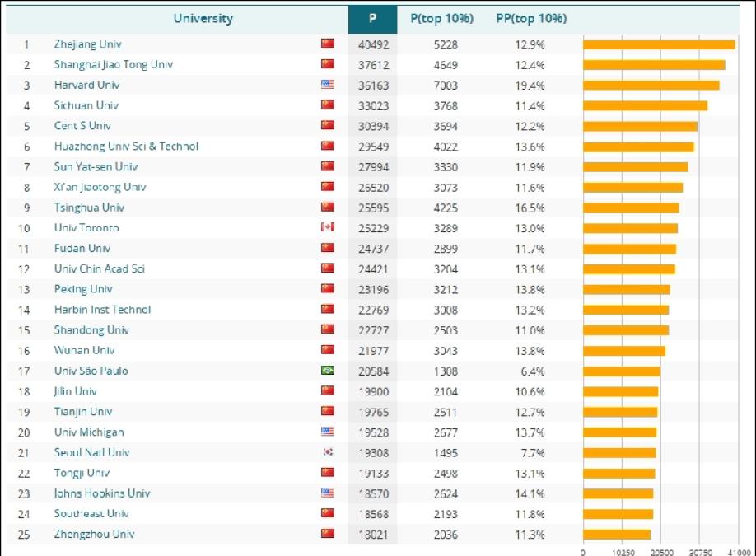
Task: Sort by P(top 10%) column header
Action: (x=441, y=19)
